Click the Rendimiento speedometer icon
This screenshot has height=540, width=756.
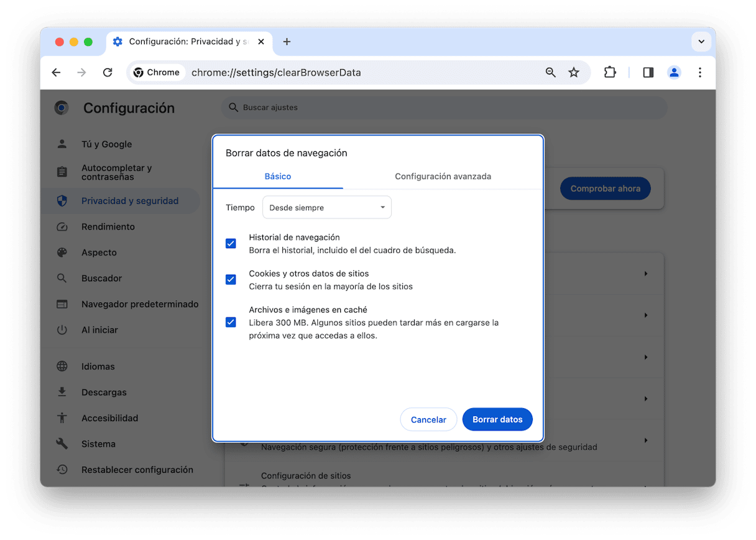(x=62, y=227)
